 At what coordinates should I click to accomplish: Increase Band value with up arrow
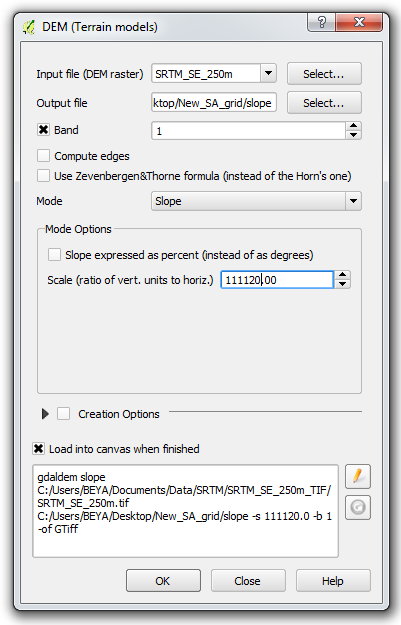click(x=353, y=126)
